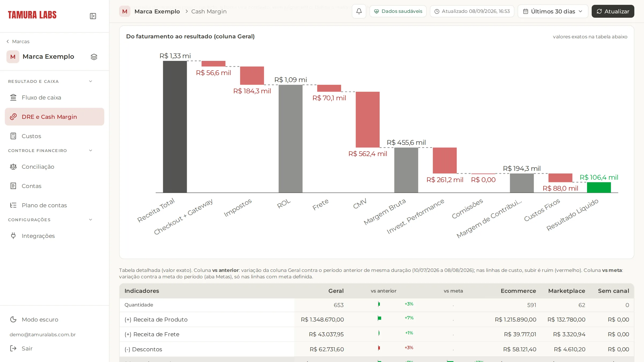Image resolution: width=644 pixels, height=362 pixels.
Task: Click the Quantidade value 653
Action: click(339, 305)
